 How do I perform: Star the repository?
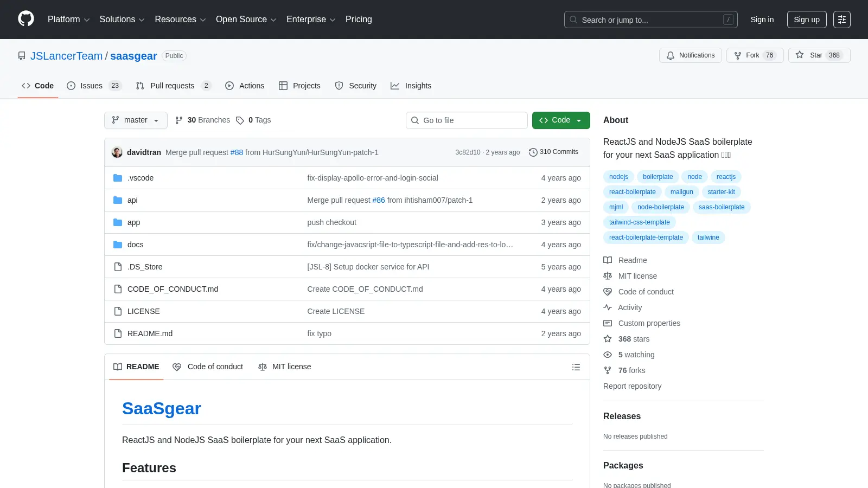pyautogui.click(x=819, y=55)
